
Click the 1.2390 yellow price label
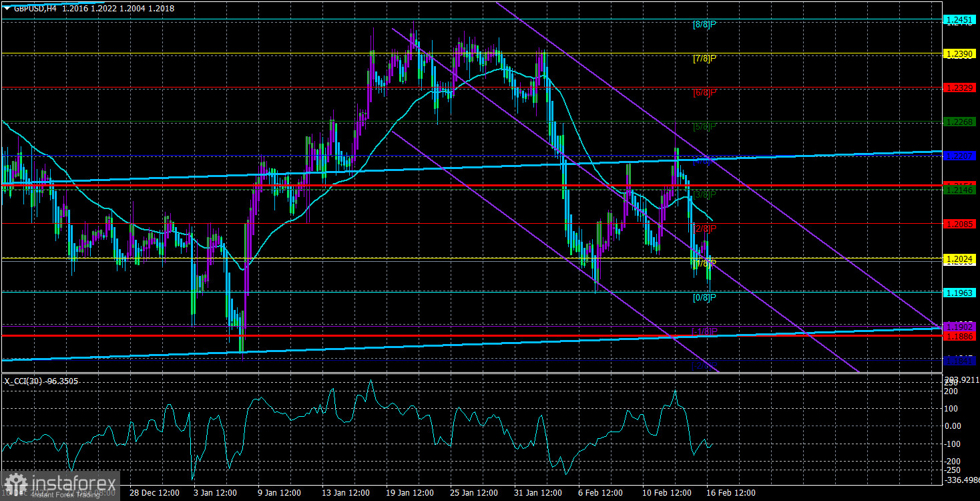click(961, 53)
